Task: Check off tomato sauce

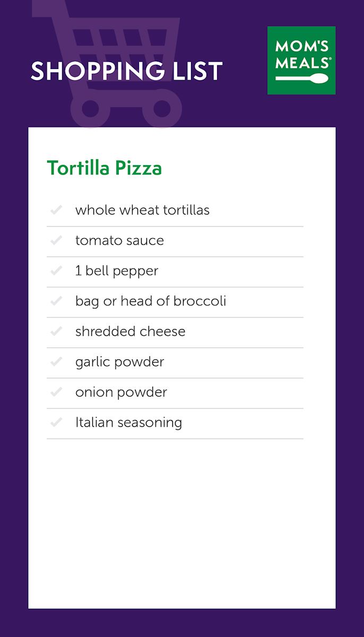Action: tap(56, 240)
